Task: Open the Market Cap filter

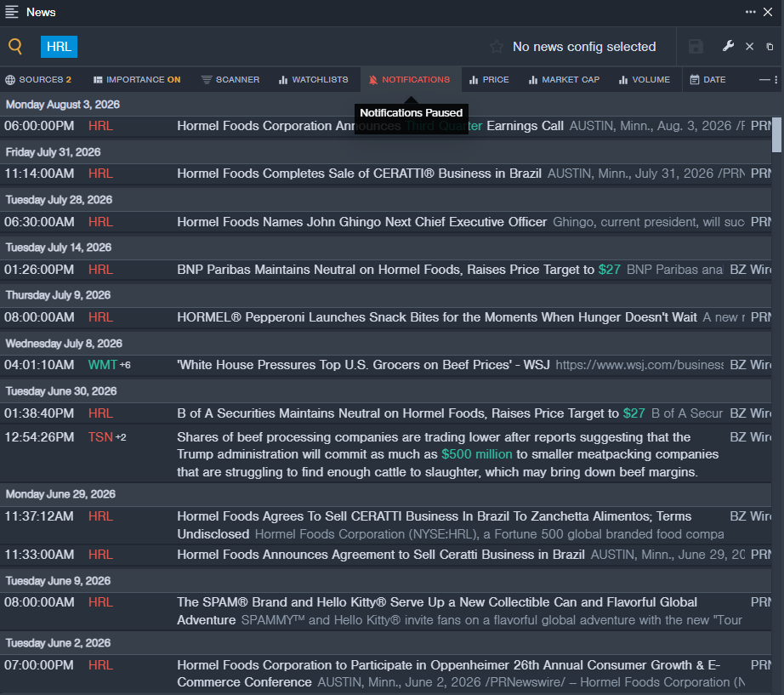Action: [x=564, y=80]
